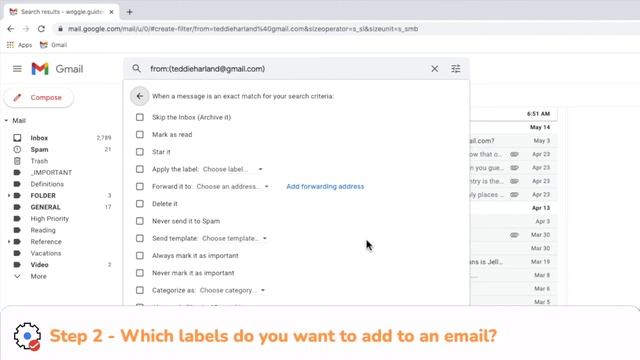The image size is (640, 360).
Task: Check Skip the Inbox (Archive it)
Action: (140, 117)
